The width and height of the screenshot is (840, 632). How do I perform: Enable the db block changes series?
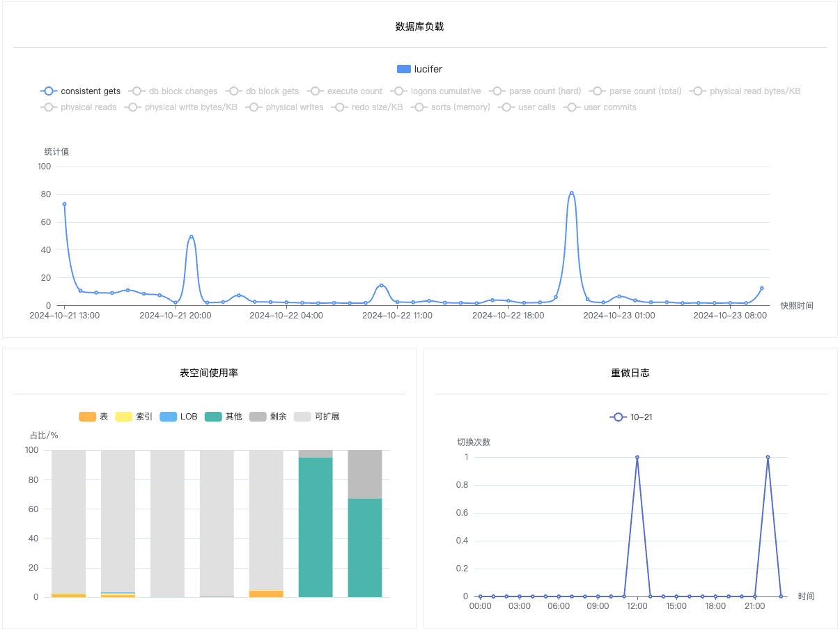(x=173, y=91)
